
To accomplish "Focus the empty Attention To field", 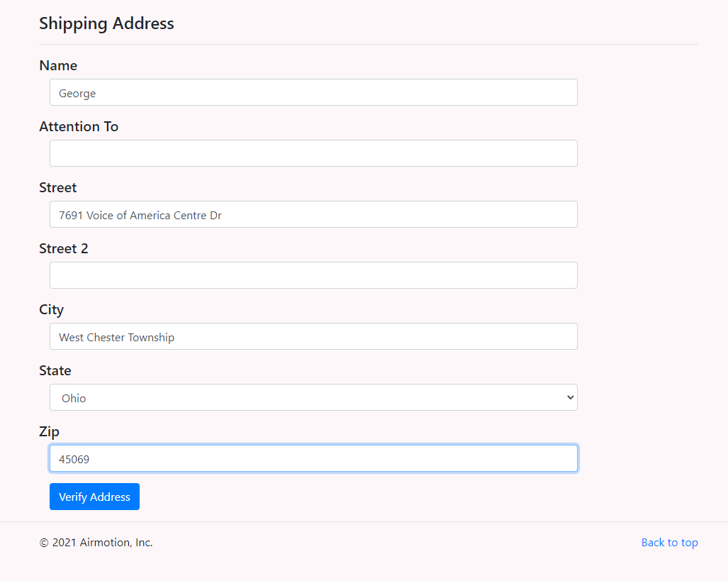I will coord(313,153).
